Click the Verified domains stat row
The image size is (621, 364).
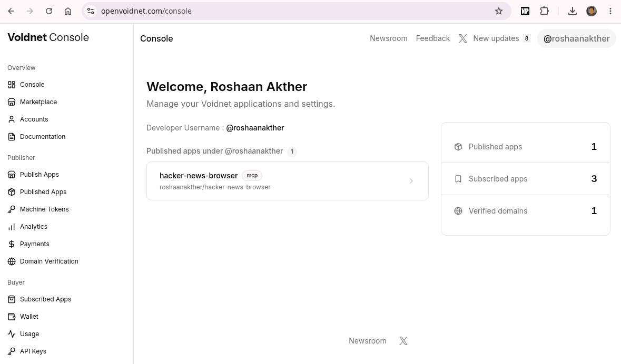click(526, 211)
